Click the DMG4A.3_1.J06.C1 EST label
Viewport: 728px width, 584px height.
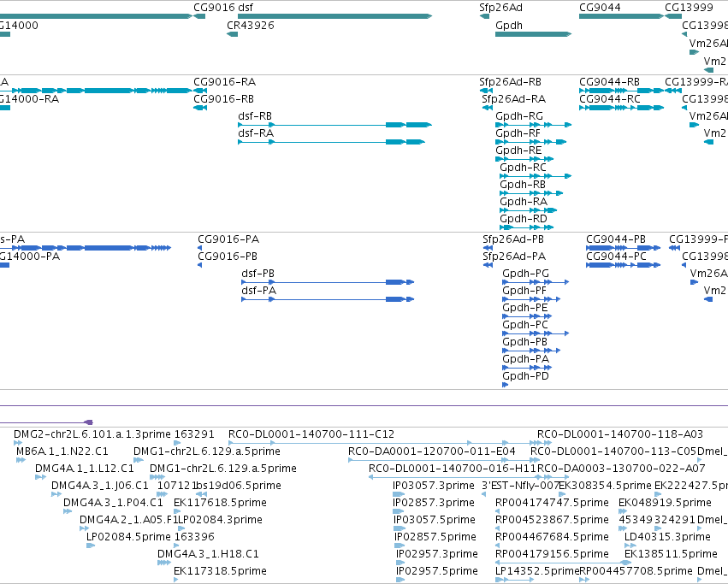click(x=100, y=486)
